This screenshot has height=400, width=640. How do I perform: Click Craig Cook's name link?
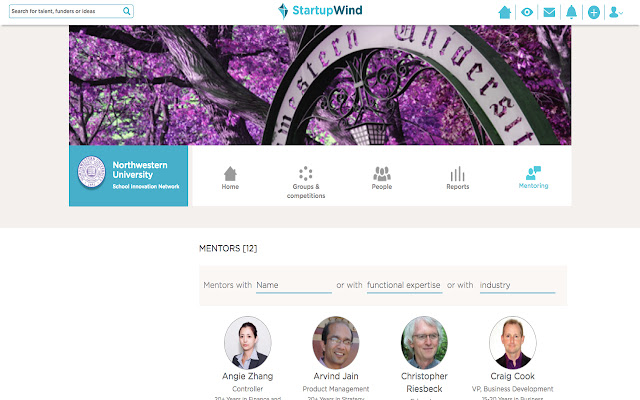tap(512, 376)
